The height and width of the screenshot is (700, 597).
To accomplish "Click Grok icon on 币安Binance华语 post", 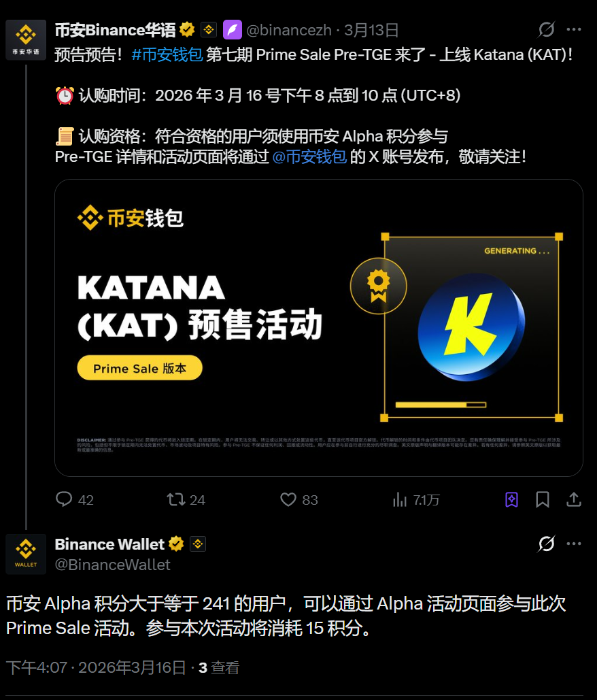I will (546, 30).
